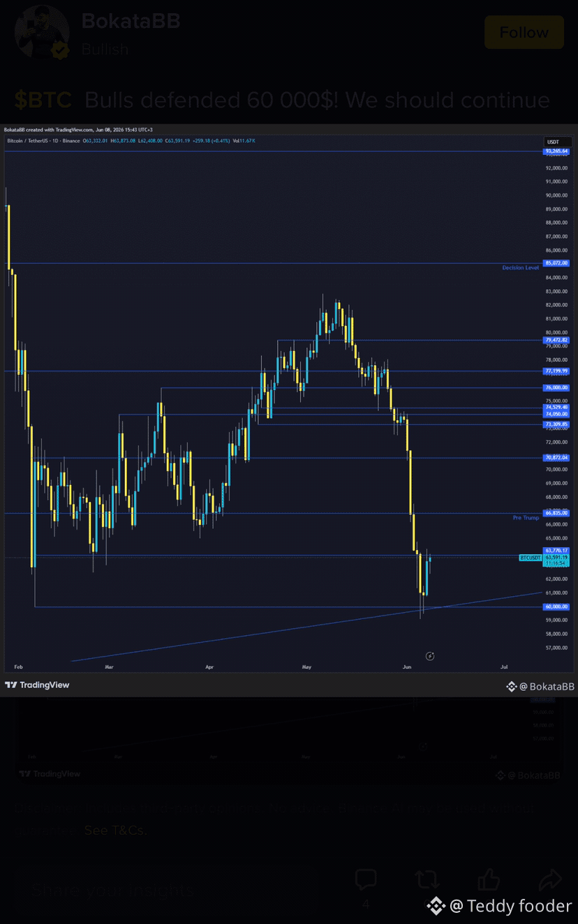The height and width of the screenshot is (924, 578).
Task: Tap the 77,199.99 price level label
Action: click(x=557, y=371)
